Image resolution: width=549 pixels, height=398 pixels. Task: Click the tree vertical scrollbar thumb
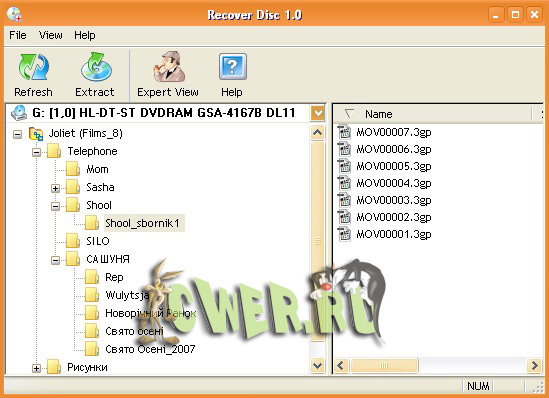[x=318, y=240]
